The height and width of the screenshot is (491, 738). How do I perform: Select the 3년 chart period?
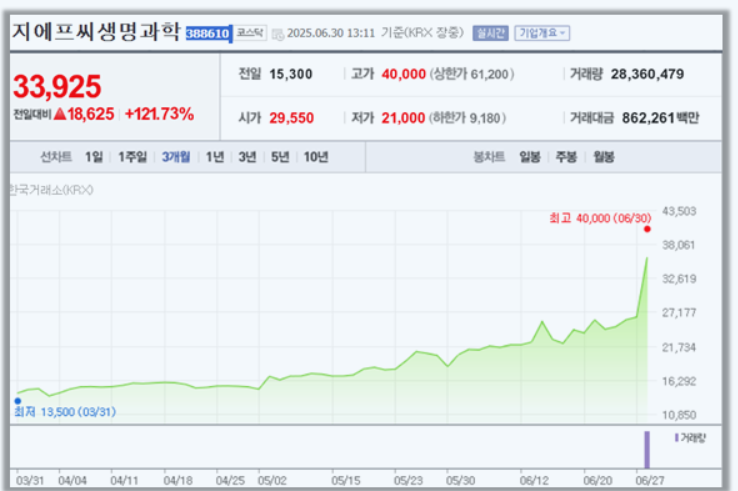pyautogui.click(x=247, y=157)
